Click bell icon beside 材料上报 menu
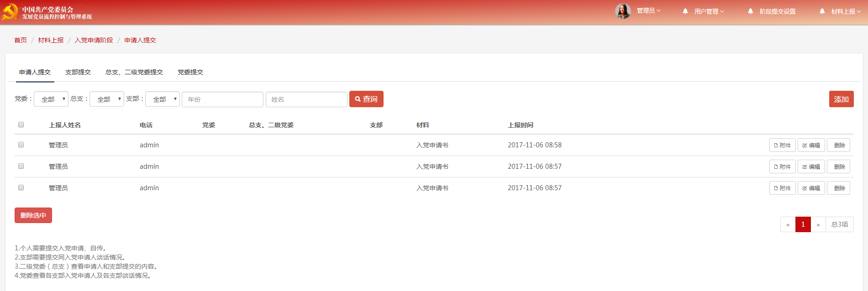Image resolution: width=868 pixels, height=291 pixels. point(822,11)
